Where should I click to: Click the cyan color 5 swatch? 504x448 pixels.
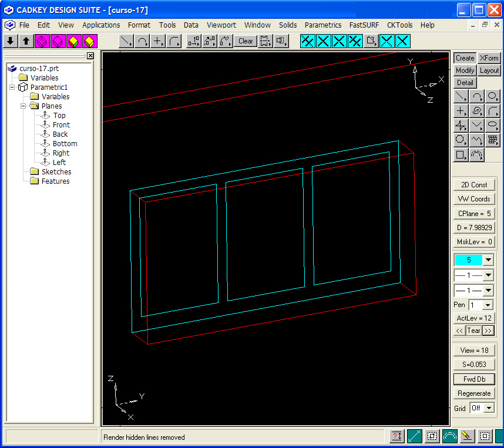tap(468, 260)
